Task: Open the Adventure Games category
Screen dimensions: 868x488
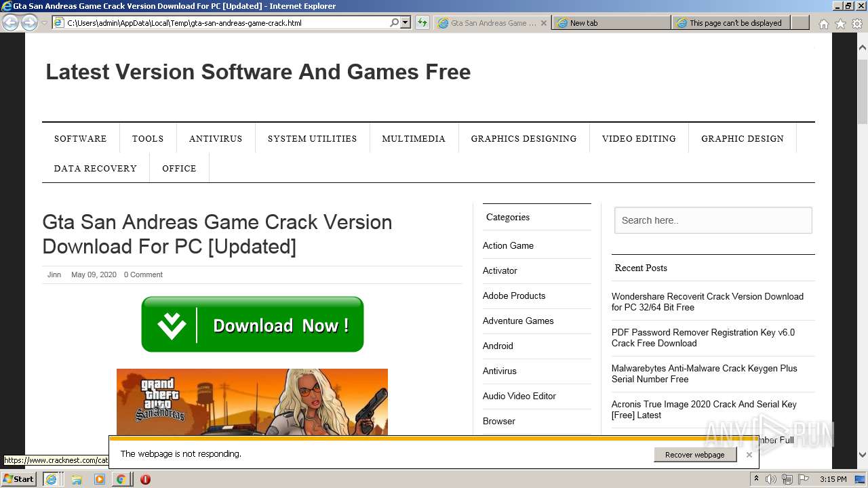Action: point(518,321)
